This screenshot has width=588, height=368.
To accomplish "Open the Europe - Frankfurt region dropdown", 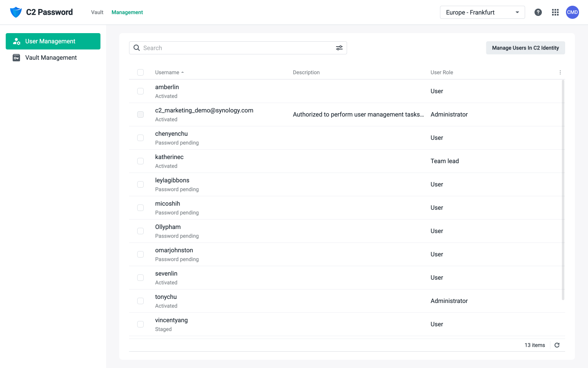I will [x=482, y=12].
